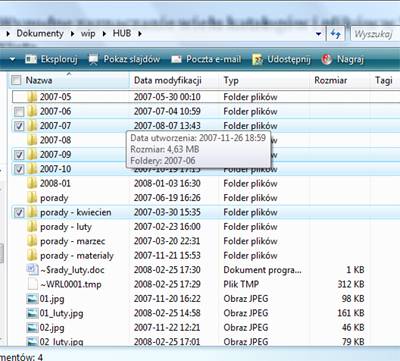Click the Nagraj disc burn icon

(327, 59)
